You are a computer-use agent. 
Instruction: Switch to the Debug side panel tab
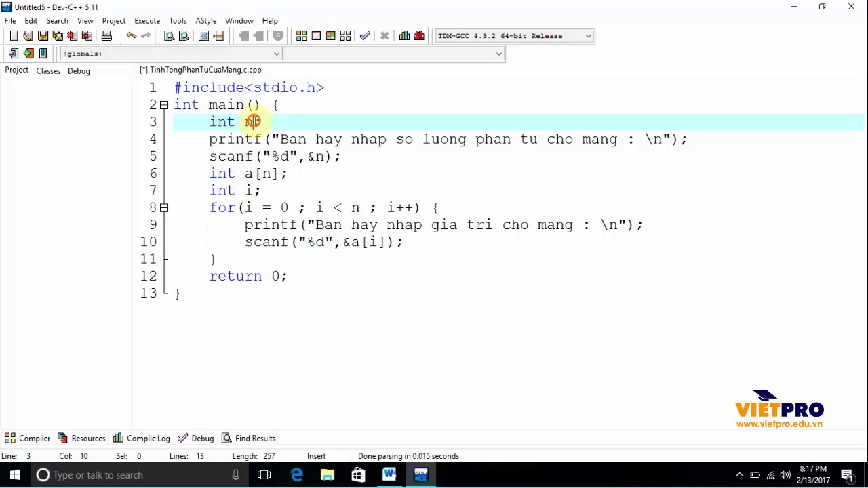pos(79,70)
